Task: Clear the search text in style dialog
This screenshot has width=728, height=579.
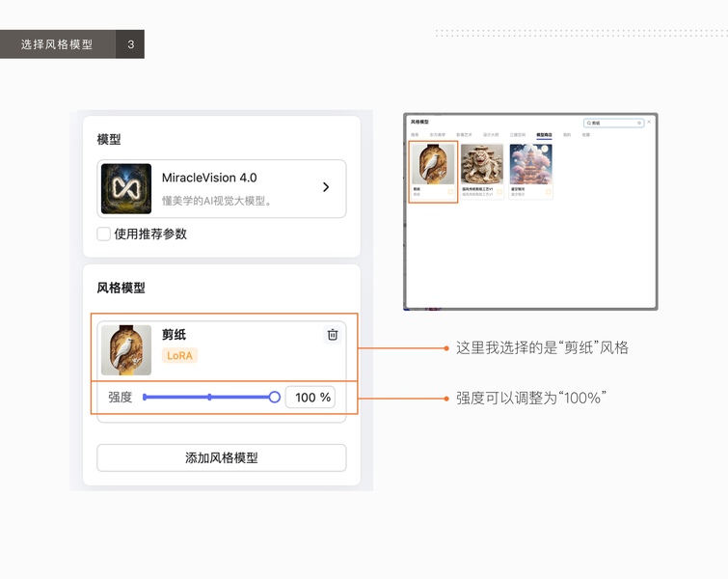Action: tap(639, 124)
